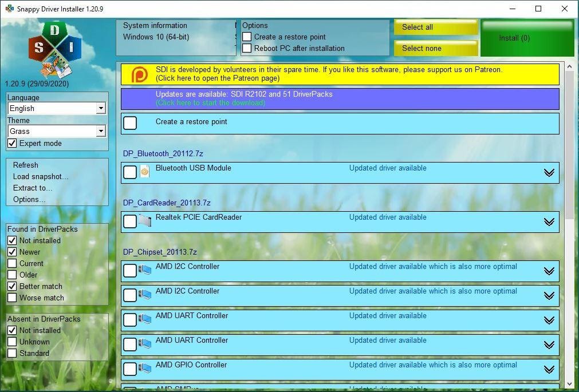Image resolution: width=579 pixels, height=392 pixels.
Task: Expand the AMD GPIO Controller row
Action: (549, 370)
